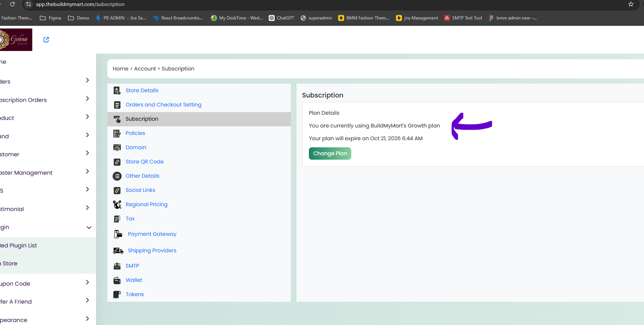
Task: Expand Master Management sidebar chevron
Action: coord(87,171)
